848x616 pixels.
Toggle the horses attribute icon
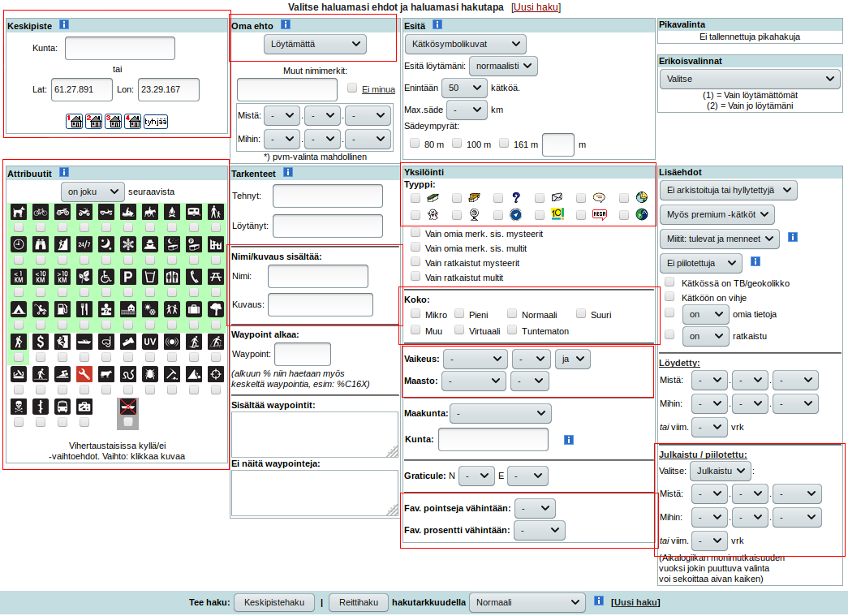click(x=150, y=212)
